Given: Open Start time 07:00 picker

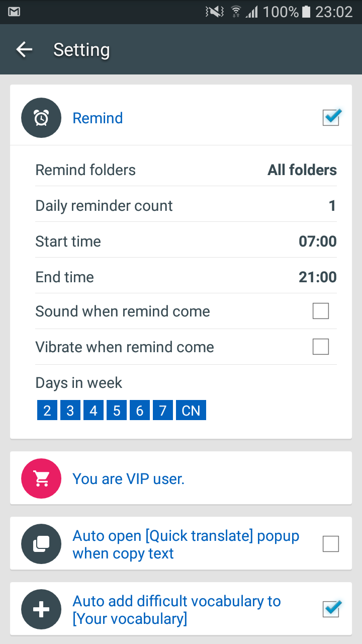Looking at the screenshot, I should (x=186, y=242).
